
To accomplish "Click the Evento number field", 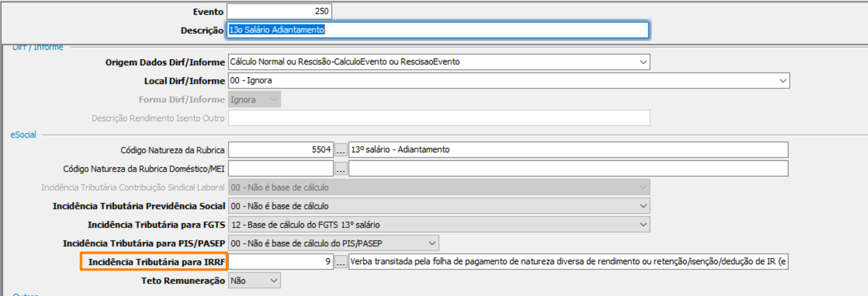I will pos(279,11).
